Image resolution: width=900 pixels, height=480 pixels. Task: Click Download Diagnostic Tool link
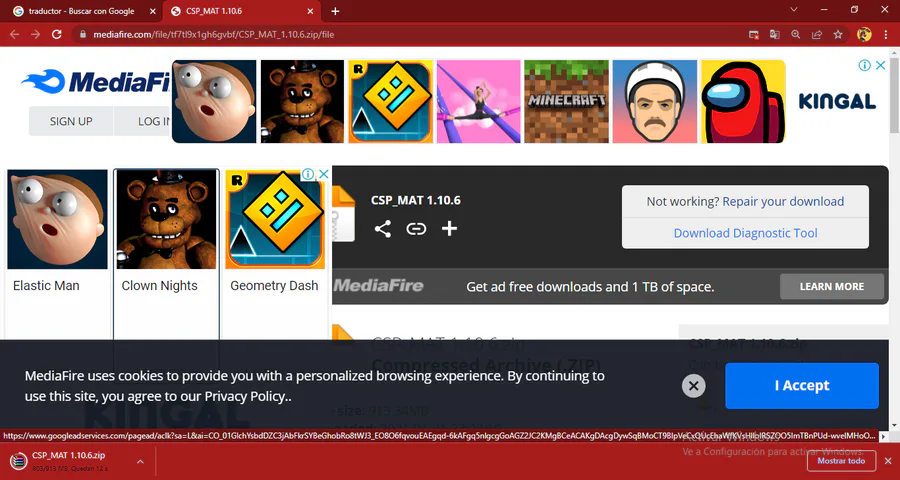(745, 233)
